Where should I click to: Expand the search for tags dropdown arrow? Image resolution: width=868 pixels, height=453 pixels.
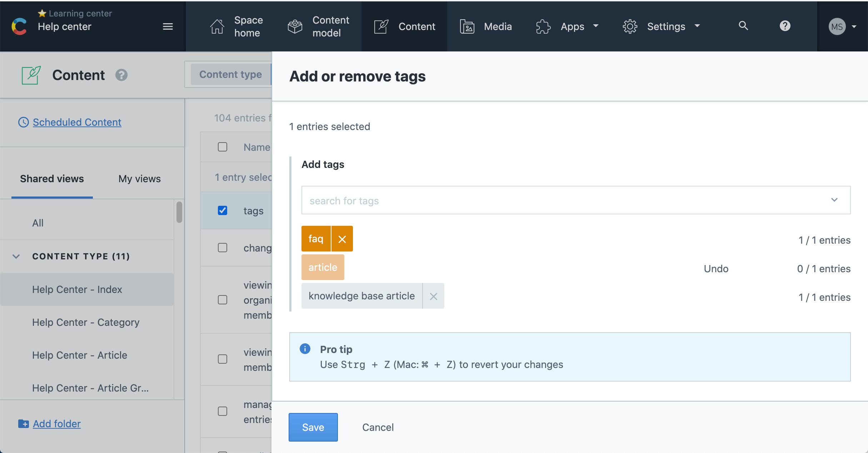(x=834, y=200)
